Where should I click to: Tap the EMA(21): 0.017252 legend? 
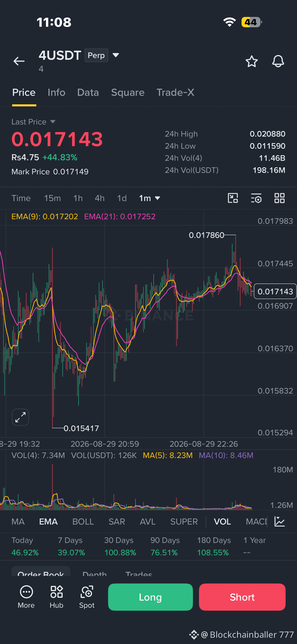(x=120, y=217)
